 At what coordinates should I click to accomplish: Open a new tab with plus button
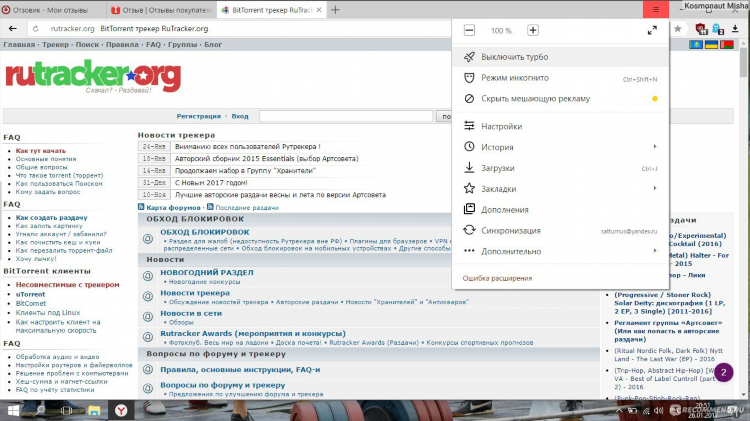click(335, 10)
